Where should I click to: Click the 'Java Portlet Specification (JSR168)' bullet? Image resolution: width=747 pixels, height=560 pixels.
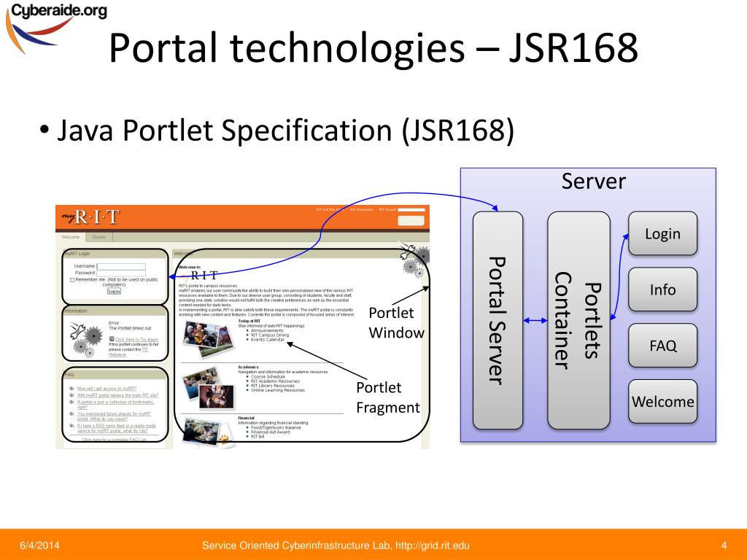(x=285, y=130)
